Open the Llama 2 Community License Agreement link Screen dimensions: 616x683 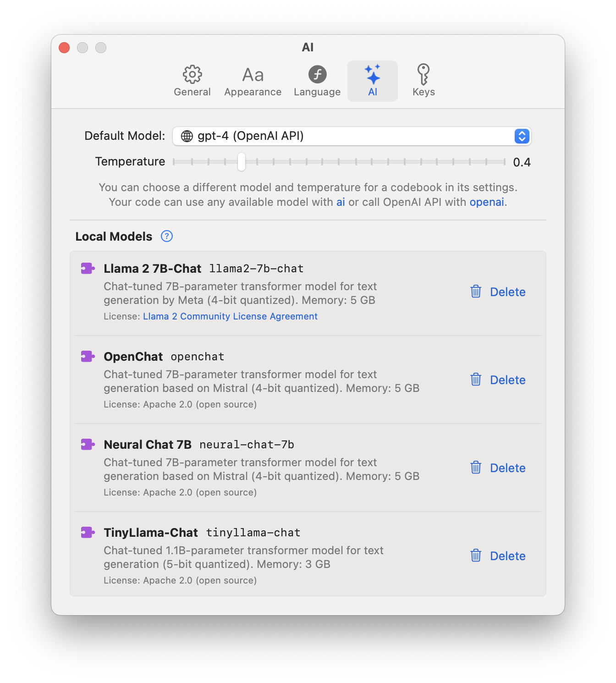tap(230, 316)
